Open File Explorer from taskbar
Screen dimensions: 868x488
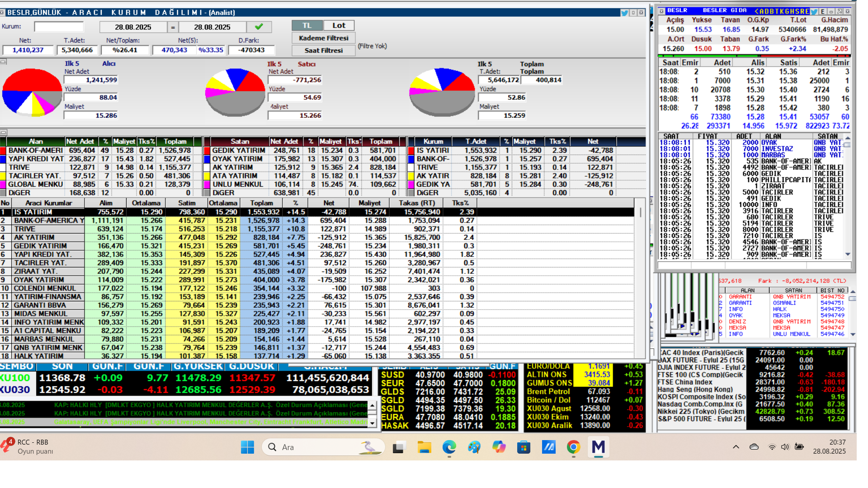point(424,447)
